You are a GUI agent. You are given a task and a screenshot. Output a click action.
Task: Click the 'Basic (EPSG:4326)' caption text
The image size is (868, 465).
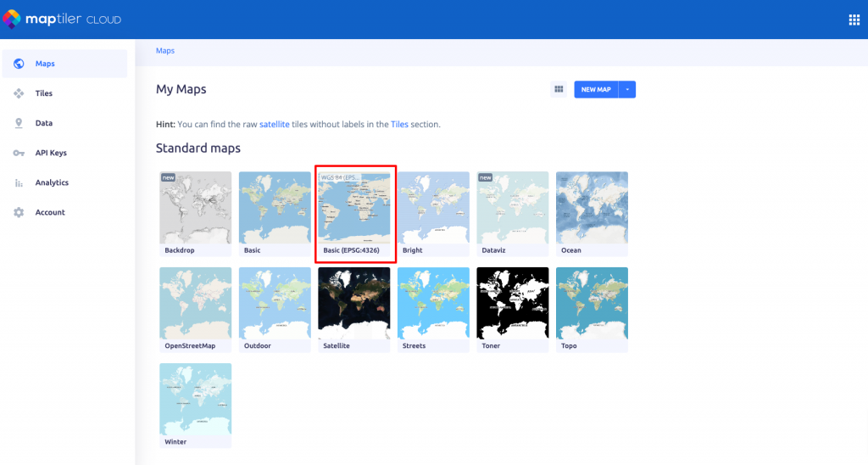click(x=352, y=250)
